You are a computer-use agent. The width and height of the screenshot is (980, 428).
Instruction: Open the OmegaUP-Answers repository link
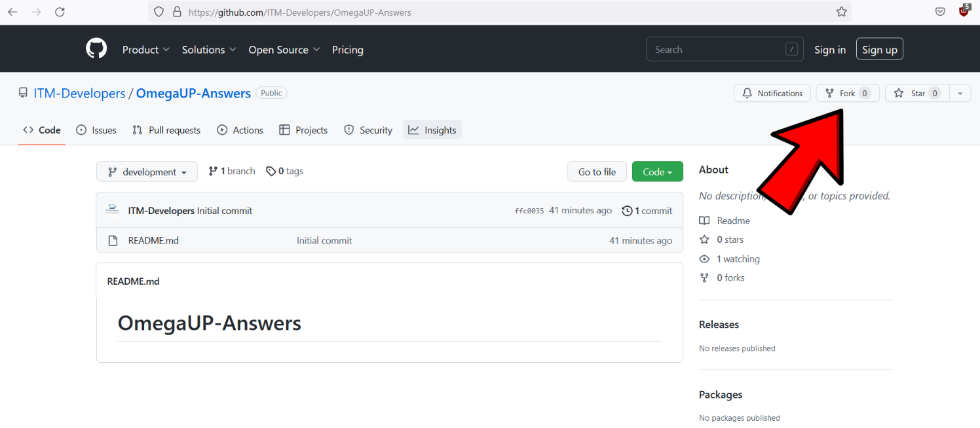click(193, 94)
